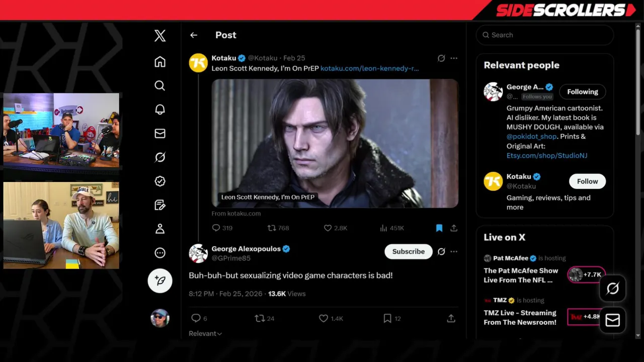The height and width of the screenshot is (362, 644).
Task: Click Grok icon on George's post
Action: [441, 251]
